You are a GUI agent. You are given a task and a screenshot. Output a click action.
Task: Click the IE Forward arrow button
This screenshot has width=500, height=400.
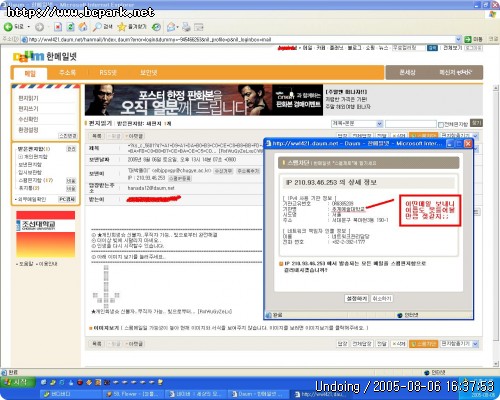tap(39, 27)
